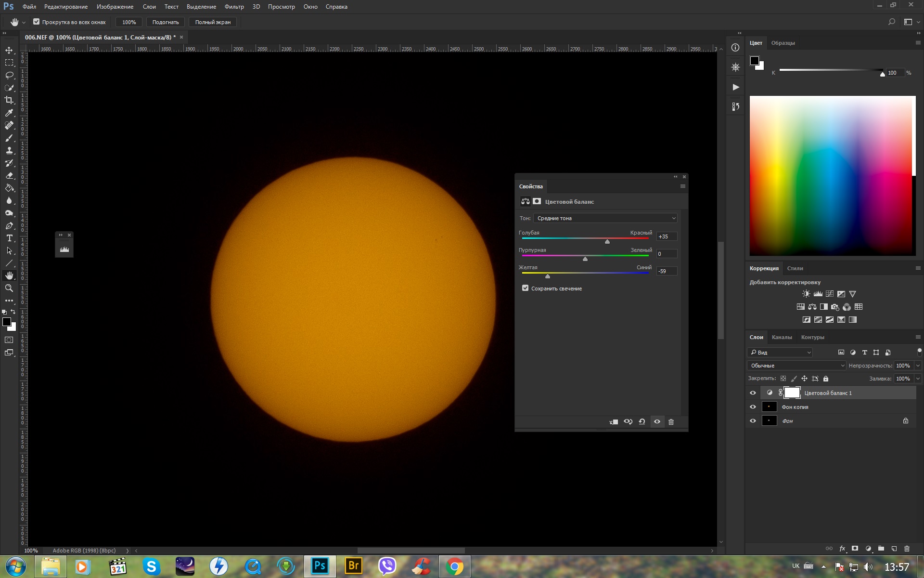Open the blend mode dropdown Обычные

[x=796, y=366]
